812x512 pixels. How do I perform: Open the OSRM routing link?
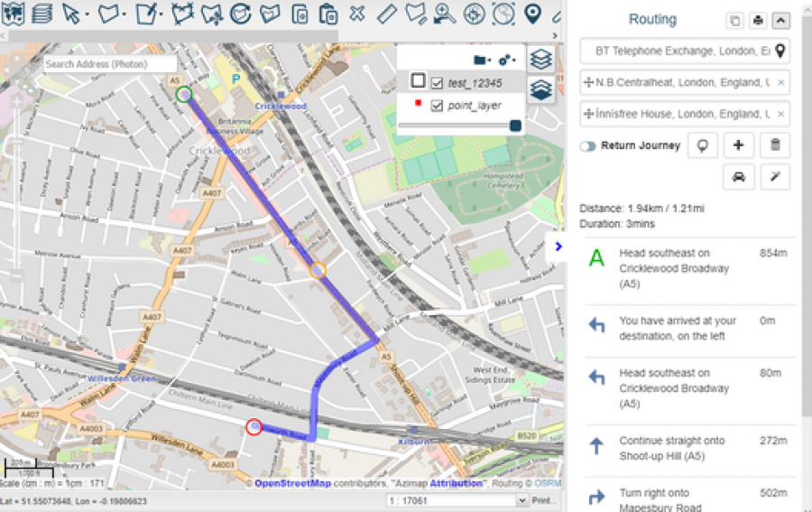[x=548, y=483]
